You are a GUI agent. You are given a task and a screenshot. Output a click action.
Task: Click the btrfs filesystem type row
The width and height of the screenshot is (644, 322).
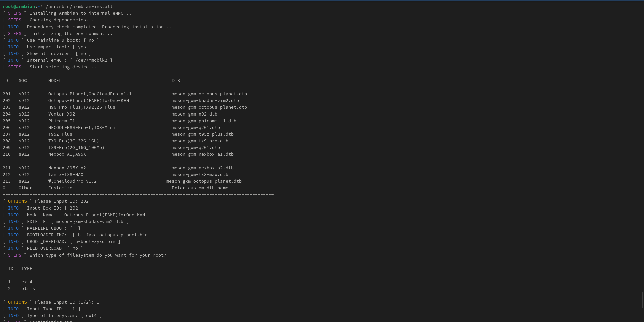[x=28, y=288]
